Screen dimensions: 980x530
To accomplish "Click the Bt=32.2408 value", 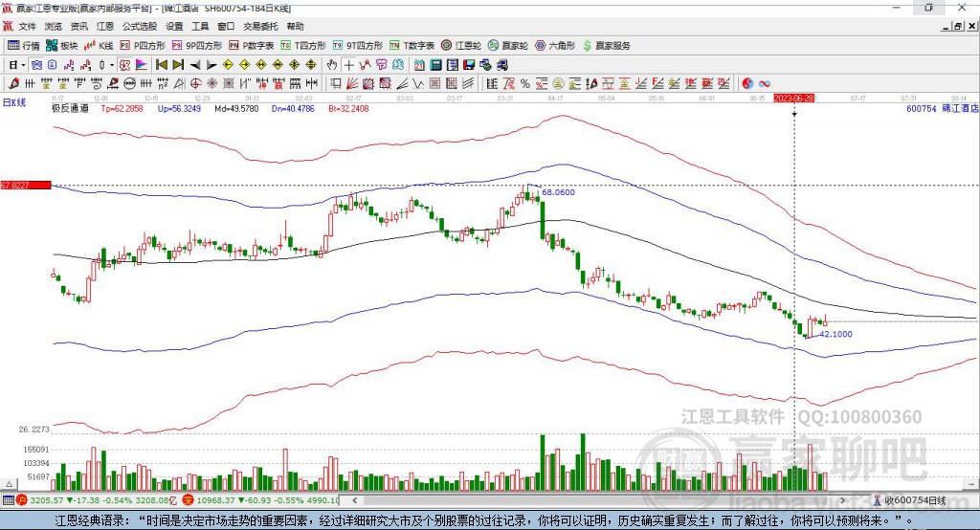I will click(348, 108).
